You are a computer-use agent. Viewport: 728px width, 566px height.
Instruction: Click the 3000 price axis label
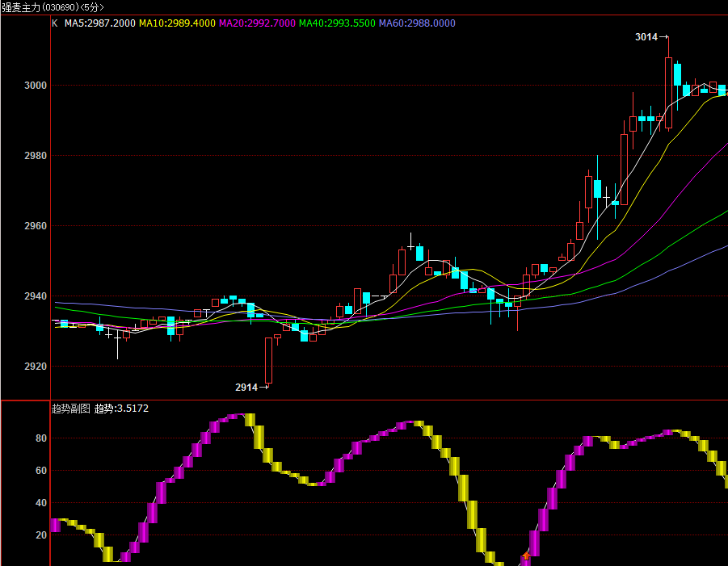coord(36,86)
